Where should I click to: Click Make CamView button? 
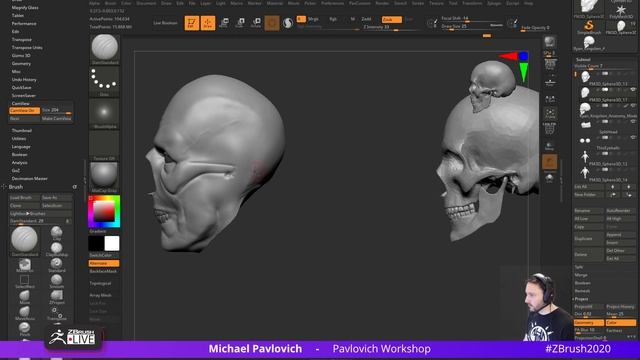[57, 119]
